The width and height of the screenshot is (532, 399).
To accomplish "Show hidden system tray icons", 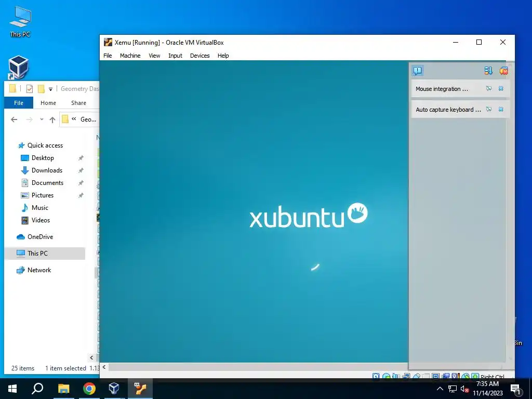I will pos(440,389).
